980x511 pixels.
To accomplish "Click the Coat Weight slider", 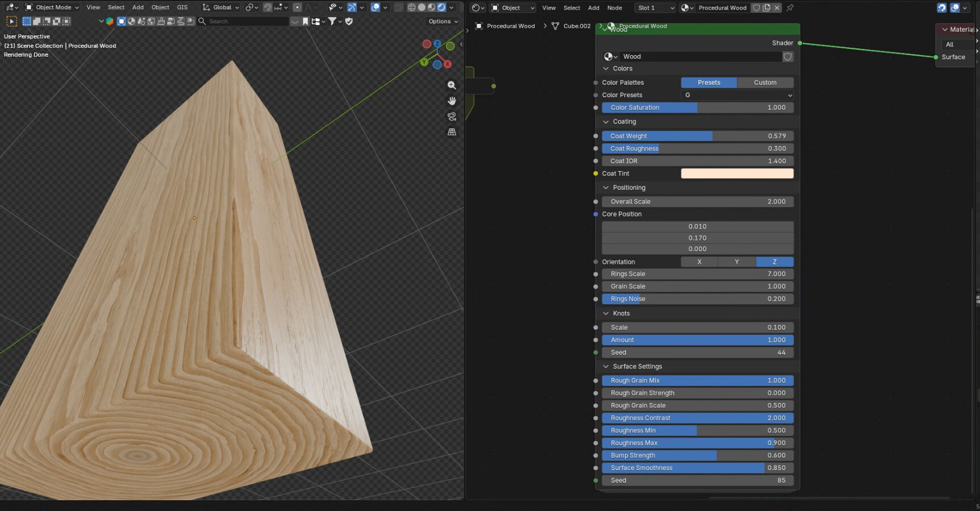I will click(698, 136).
